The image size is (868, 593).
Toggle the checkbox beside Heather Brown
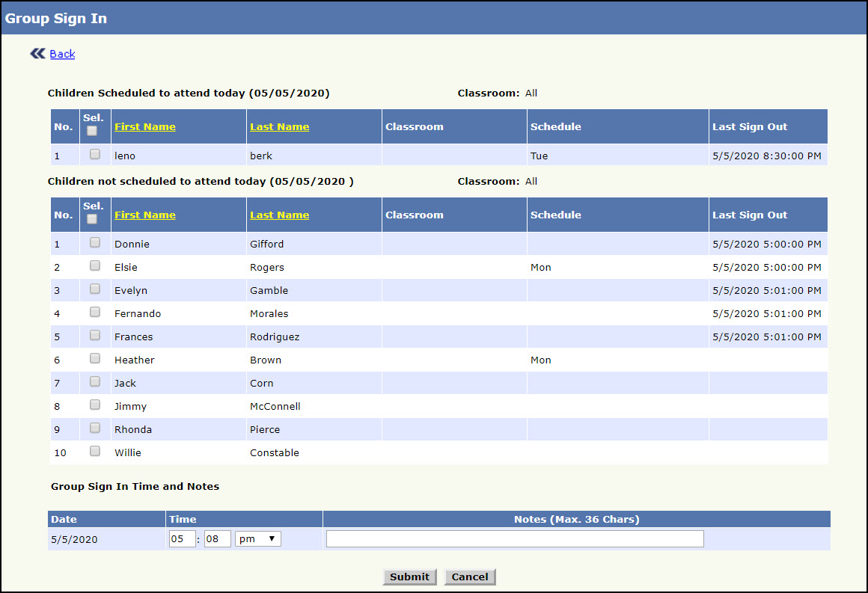coord(95,358)
